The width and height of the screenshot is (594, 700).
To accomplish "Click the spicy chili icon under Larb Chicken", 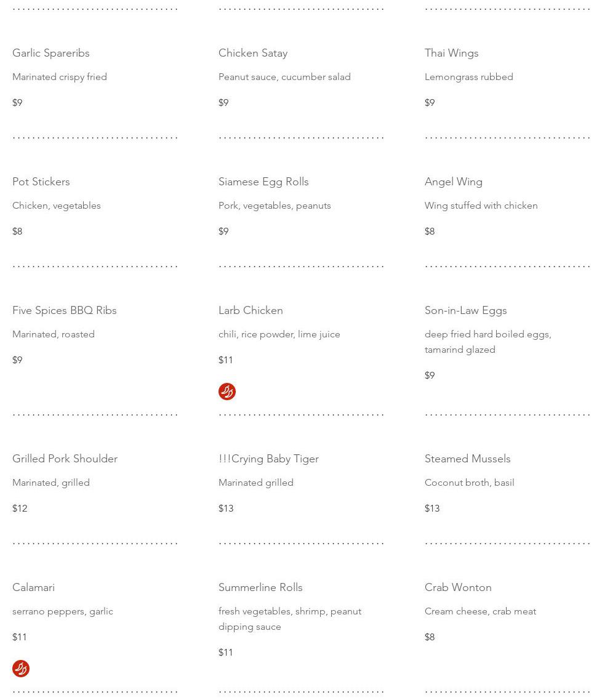I will 227,392.
